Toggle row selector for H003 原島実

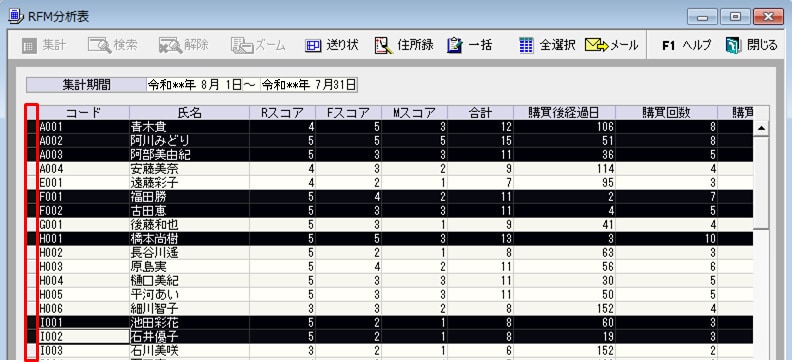[31, 266]
